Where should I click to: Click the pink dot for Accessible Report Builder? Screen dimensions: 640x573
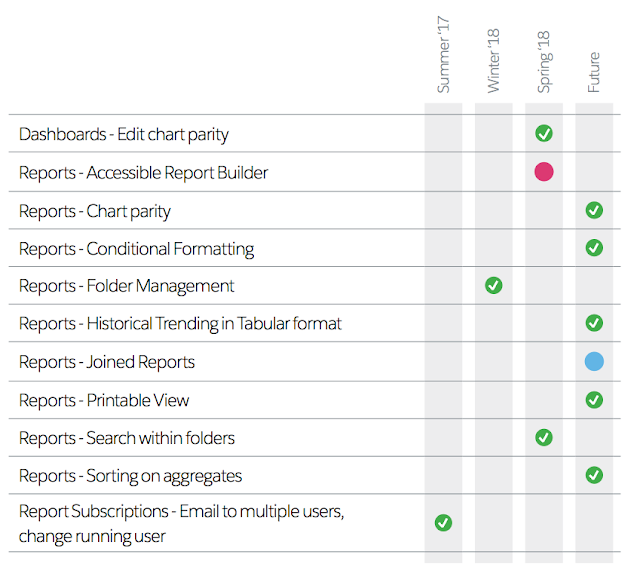(x=544, y=172)
